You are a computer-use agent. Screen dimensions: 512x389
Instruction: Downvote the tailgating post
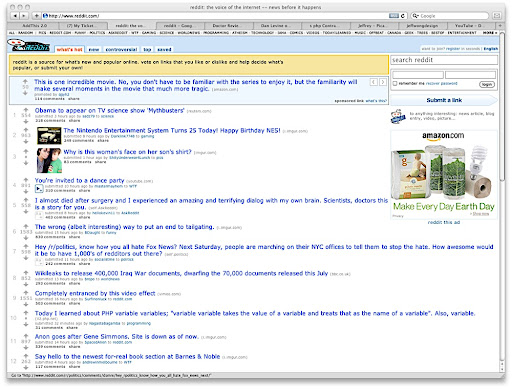tap(26, 238)
